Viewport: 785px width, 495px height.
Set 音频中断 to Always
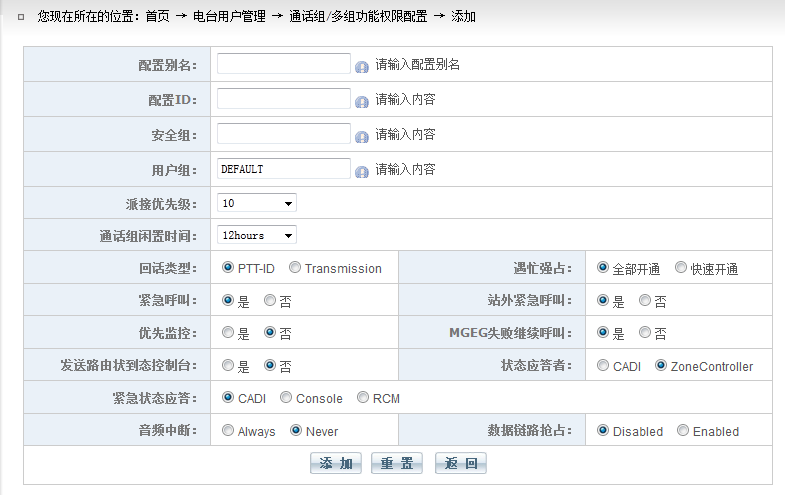click(228, 431)
